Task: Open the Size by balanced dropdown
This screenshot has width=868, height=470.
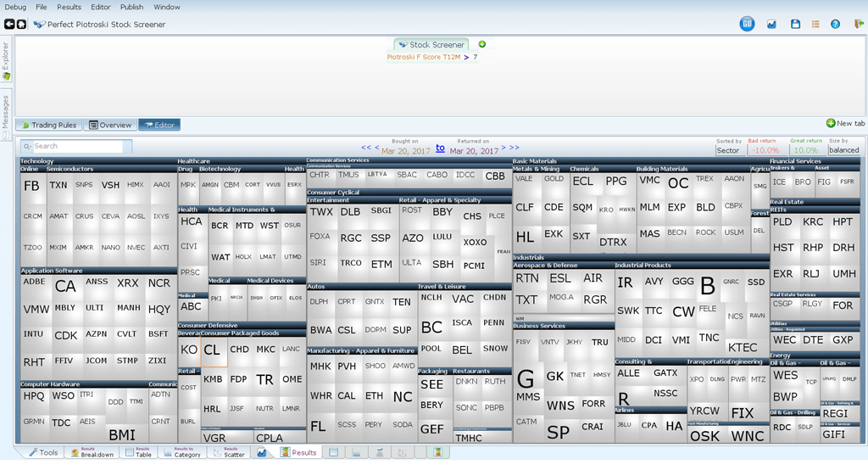Action: [843, 149]
